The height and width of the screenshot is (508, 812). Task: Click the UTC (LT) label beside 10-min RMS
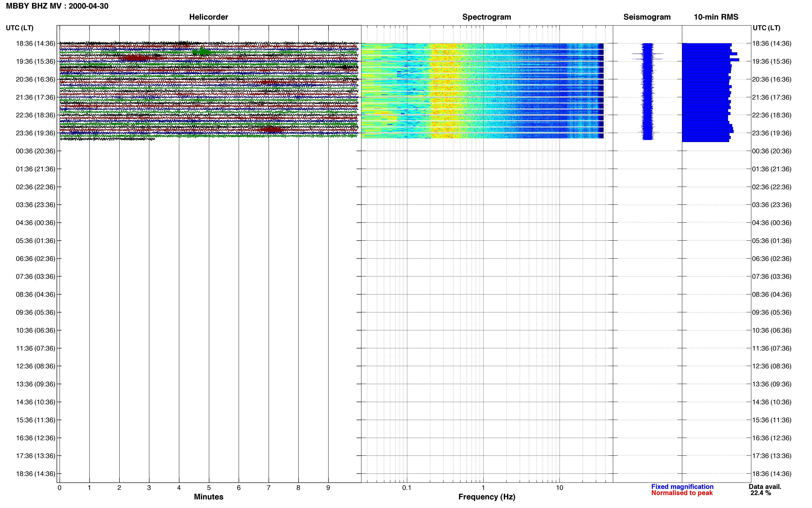[766, 28]
